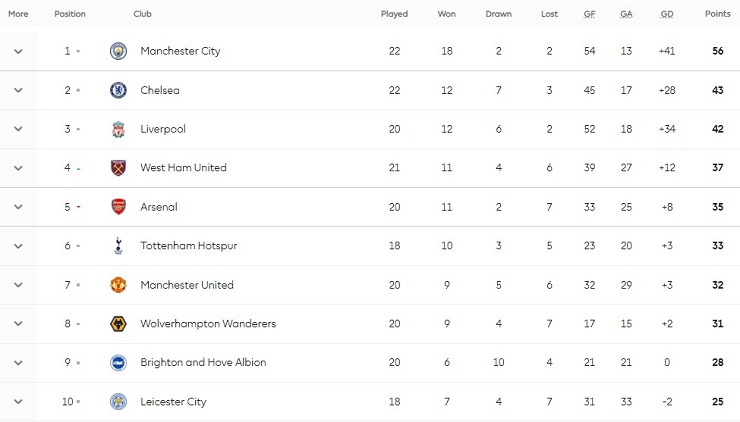Click the Manchester City club crest

pyautogui.click(x=119, y=51)
